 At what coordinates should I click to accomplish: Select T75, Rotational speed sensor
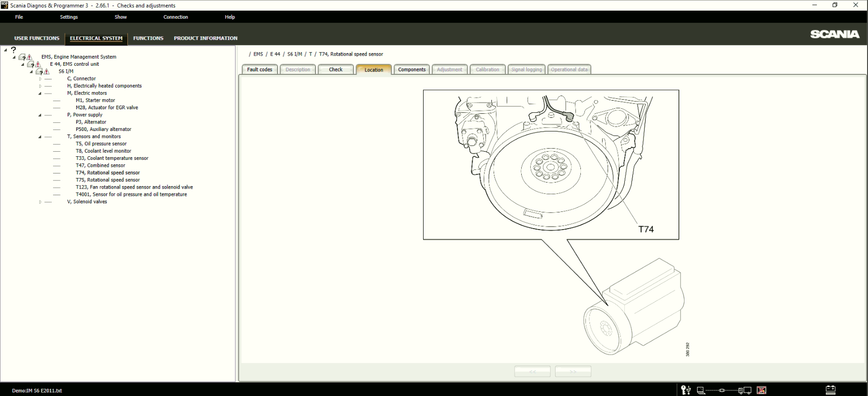pos(108,180)
